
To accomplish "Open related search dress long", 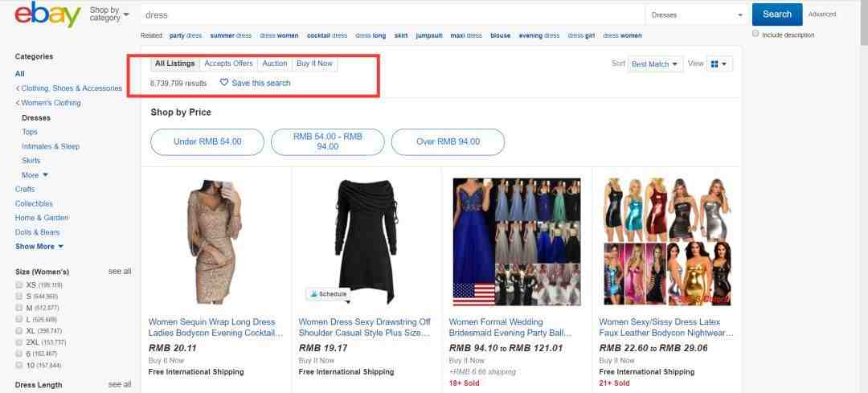I will (371, 35).
